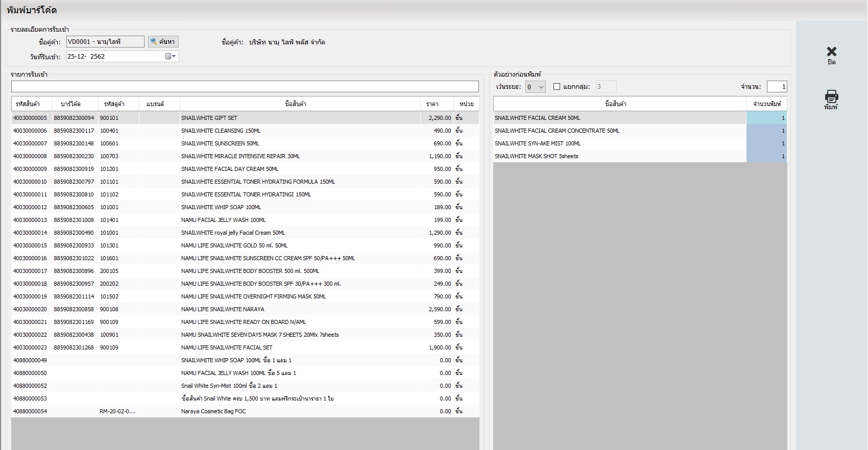Select NAMU LIFE SNAILWHITE OVERNIGHT FIRMING MASK

pyautogui.click(x=245, y=296)
